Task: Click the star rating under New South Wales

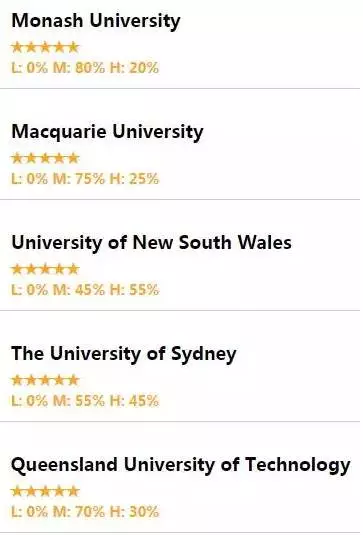Action: [45, 269]
